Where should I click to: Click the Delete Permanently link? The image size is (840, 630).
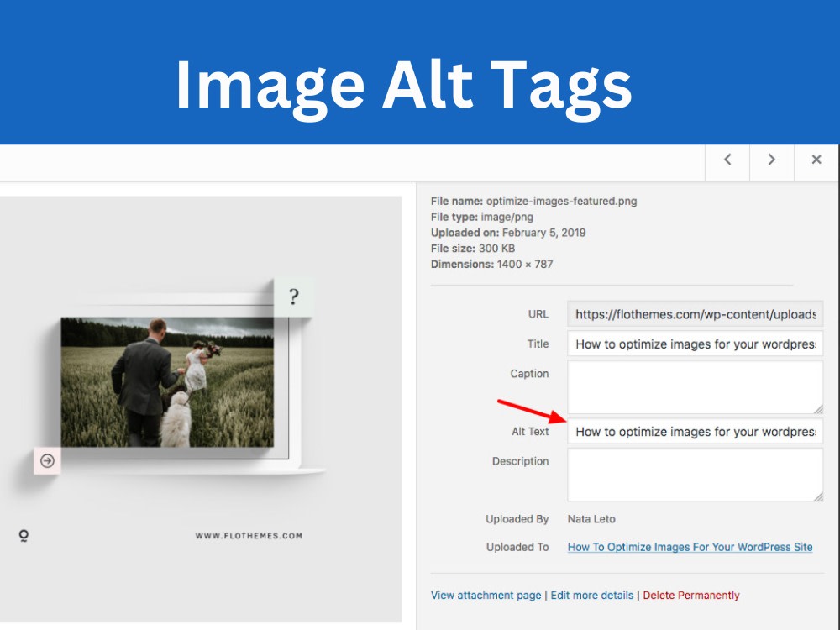pyautogui.click(x=691, y=596)
